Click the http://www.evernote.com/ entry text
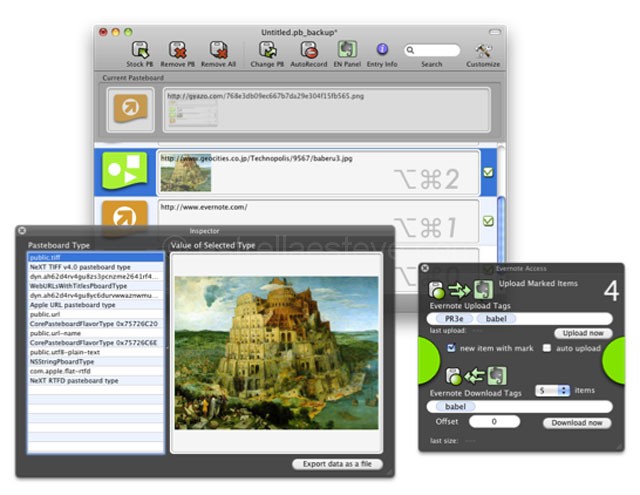Viewport: 640px width, 495px height. (x=204, y=207)
